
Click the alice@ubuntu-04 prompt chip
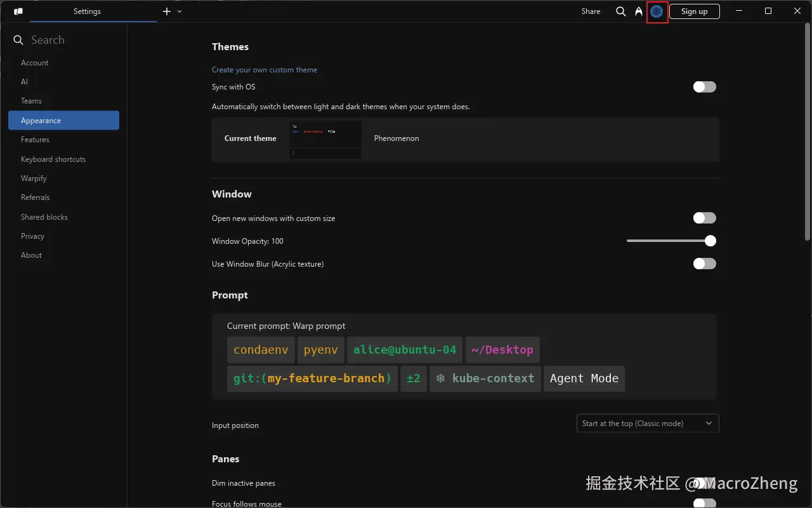coord(405,350)
